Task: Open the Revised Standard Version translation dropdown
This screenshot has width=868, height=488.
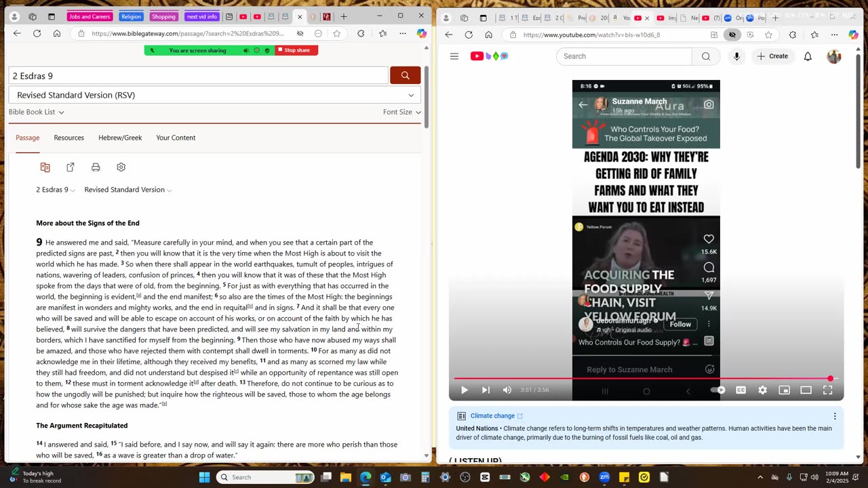Action: (215, 95)
